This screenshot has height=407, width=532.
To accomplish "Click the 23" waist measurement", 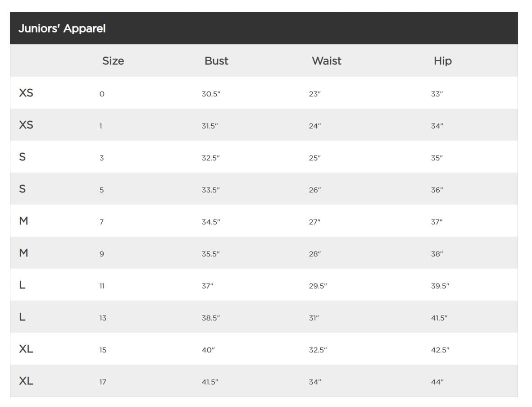I will 314,94.
